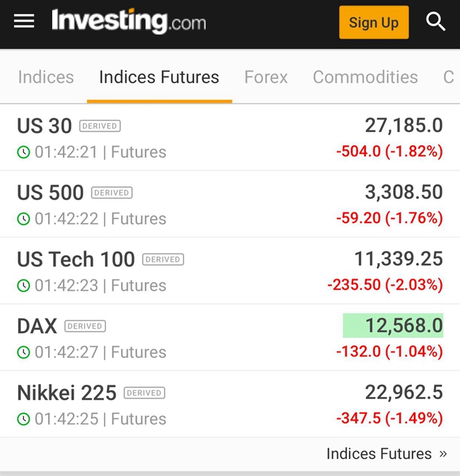Screen dimensions: 460x476
Task: Switch to the Indices tab
Action: tap(46, 77)
